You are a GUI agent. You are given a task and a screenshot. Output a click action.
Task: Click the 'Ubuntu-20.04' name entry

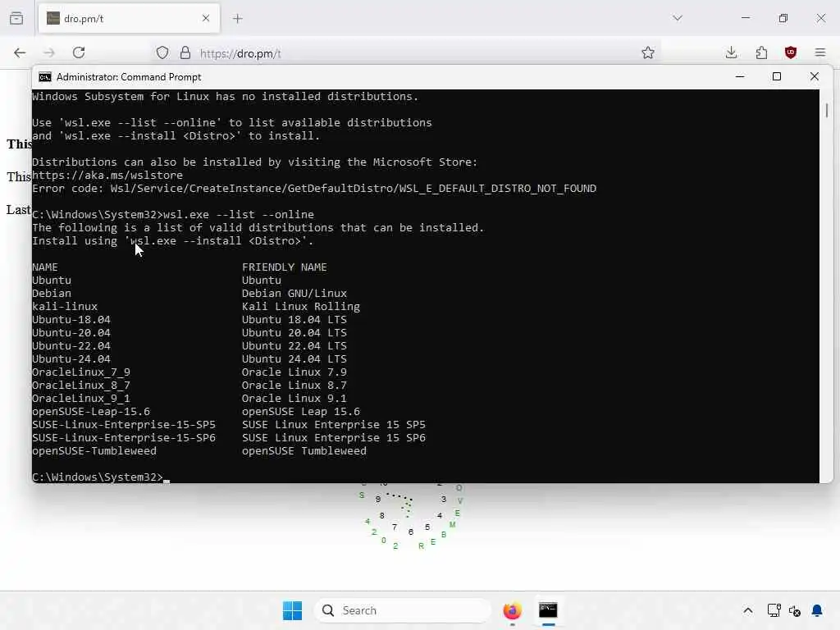(x=71, y=333)
